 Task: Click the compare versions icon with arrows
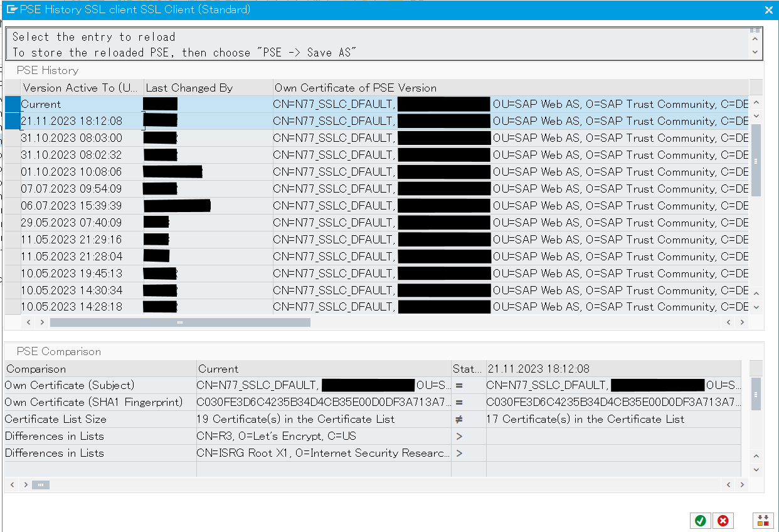tap(763, 520)
